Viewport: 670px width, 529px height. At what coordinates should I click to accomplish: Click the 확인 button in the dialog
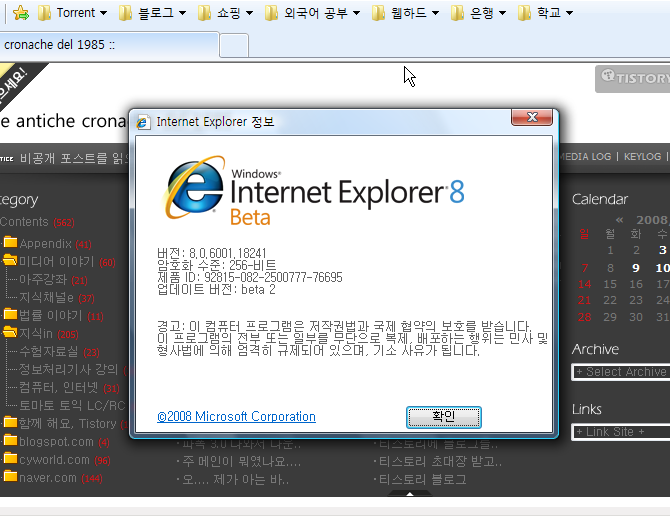[x=444, y=417]
